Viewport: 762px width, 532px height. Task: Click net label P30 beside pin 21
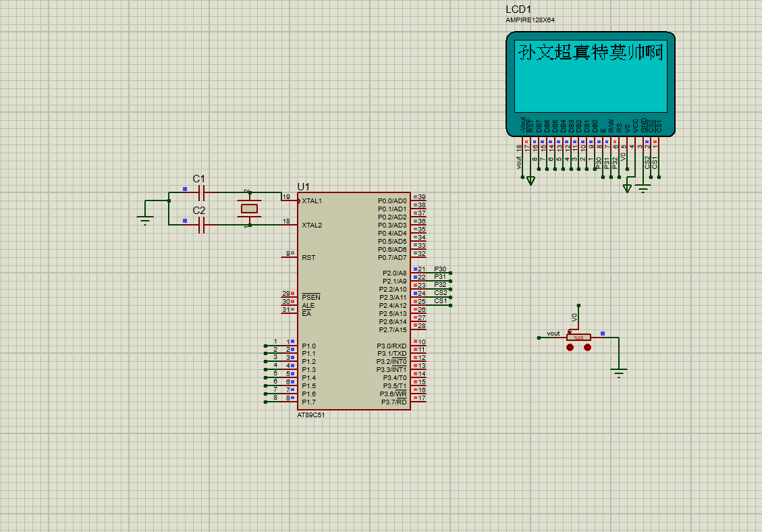point(440,269)
